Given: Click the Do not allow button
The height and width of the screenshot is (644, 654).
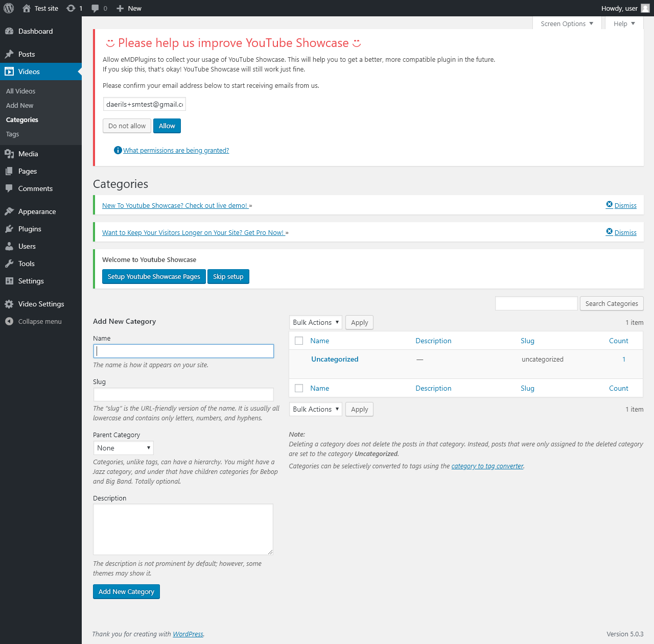Looking at the screenshot, I should (x=127, y=126).
